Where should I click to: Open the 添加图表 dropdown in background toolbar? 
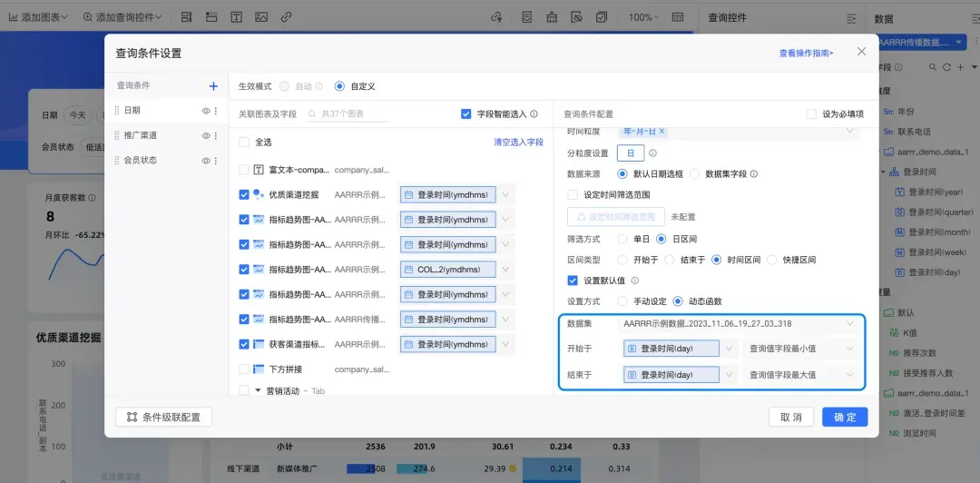(x=38, y=17)
